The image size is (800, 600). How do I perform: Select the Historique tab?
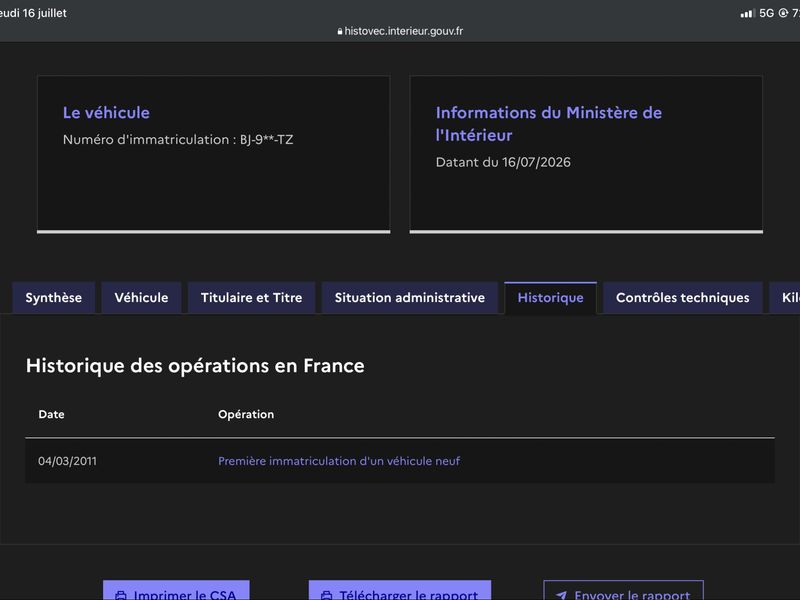click(x=551, y=297)
